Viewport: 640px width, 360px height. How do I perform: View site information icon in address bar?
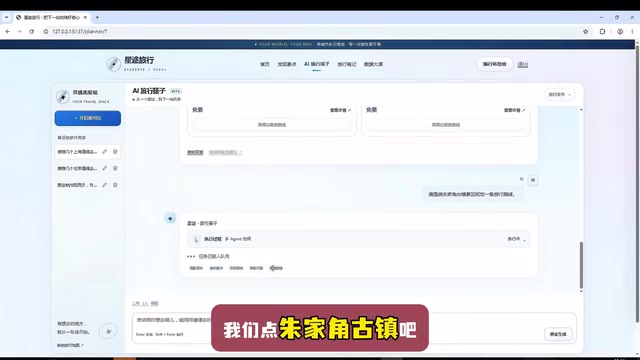click(46, 31)
